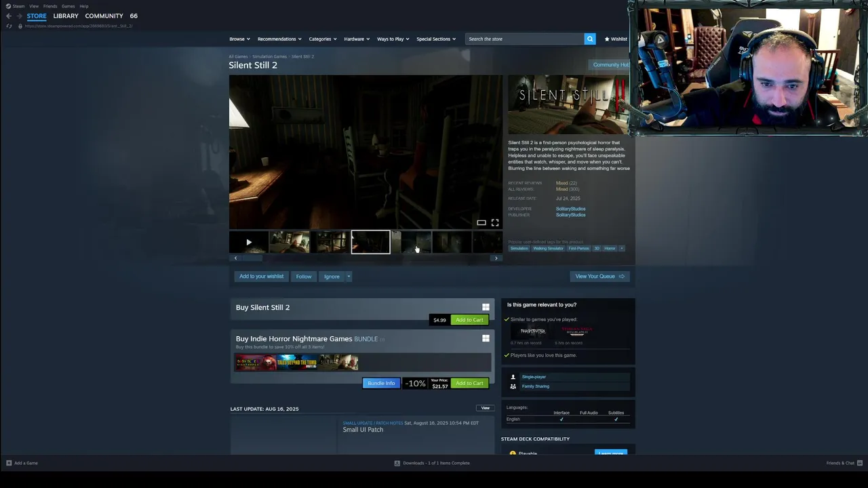Add Silent Still 2 to cart for $4.99

(469, 320)
